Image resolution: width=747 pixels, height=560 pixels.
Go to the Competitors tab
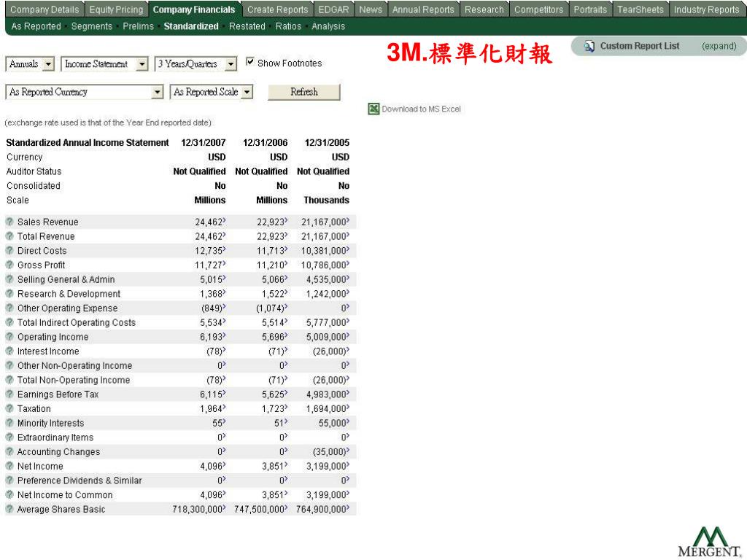click(x=539, y=9)
